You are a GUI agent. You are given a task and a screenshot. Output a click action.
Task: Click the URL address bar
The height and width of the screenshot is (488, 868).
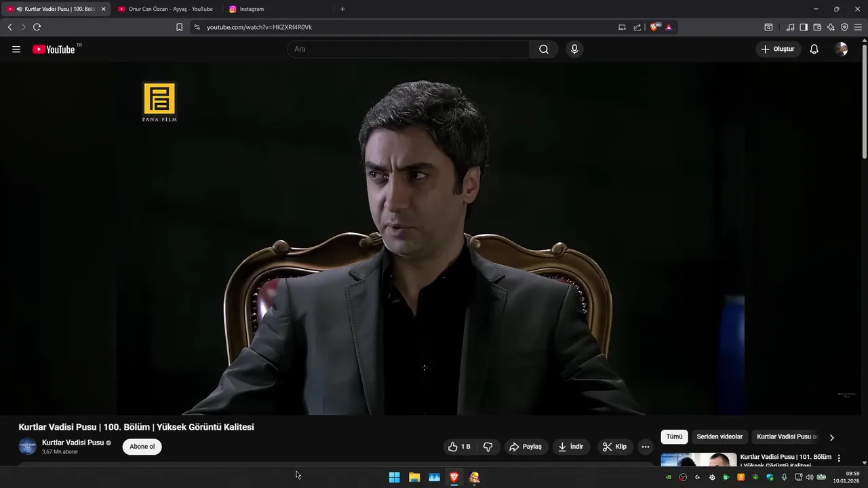pyautogui.click(x=407, y=27)
